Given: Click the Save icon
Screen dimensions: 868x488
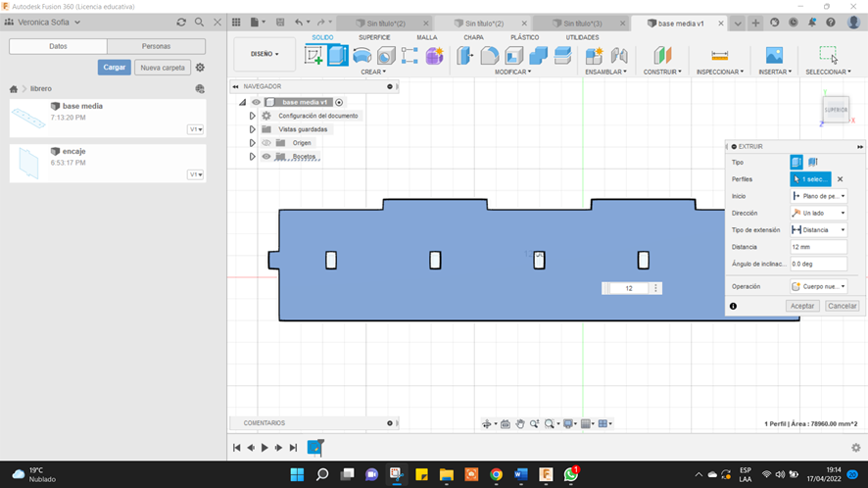Looking at the screenshot, I should (x=280, y=23).
